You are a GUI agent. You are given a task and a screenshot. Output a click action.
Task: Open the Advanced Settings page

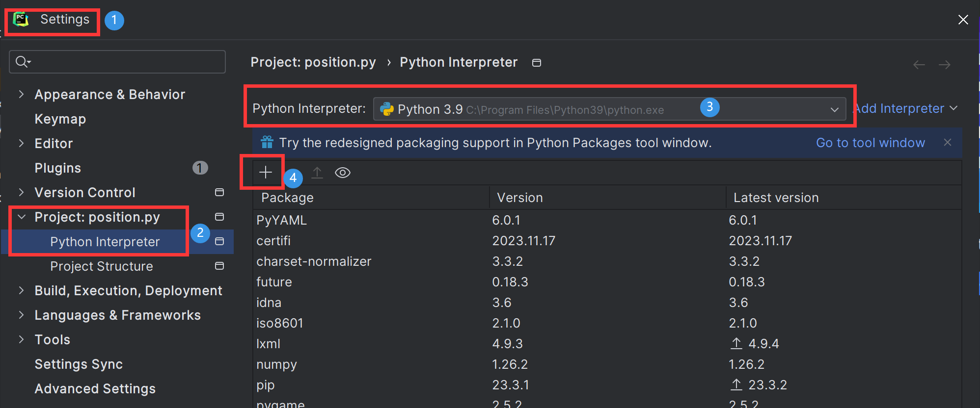click(x=95, y=388)
